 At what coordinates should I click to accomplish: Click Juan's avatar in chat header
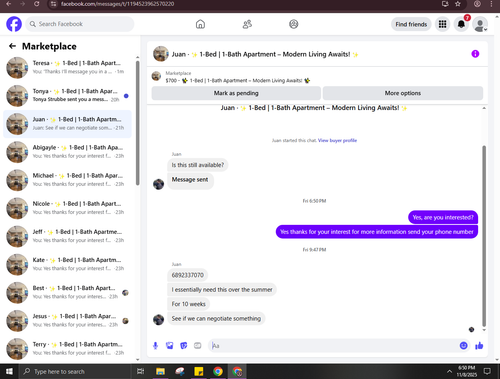tap(161, 54)
